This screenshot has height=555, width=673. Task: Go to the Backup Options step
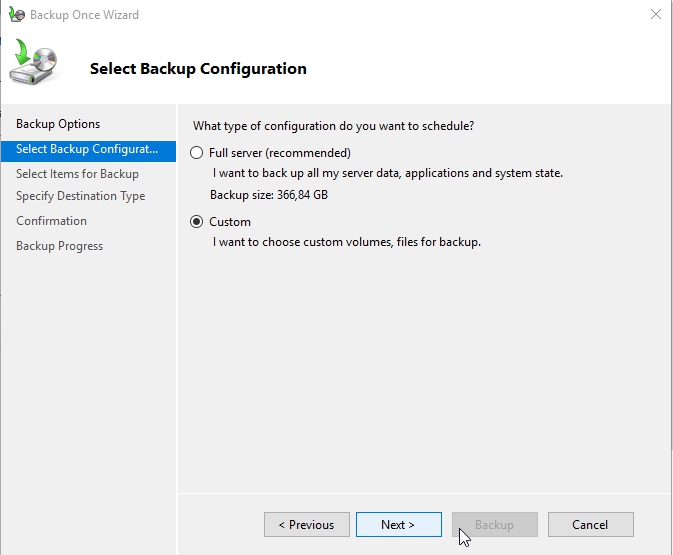pyautogui.click(x=58, y=124)
